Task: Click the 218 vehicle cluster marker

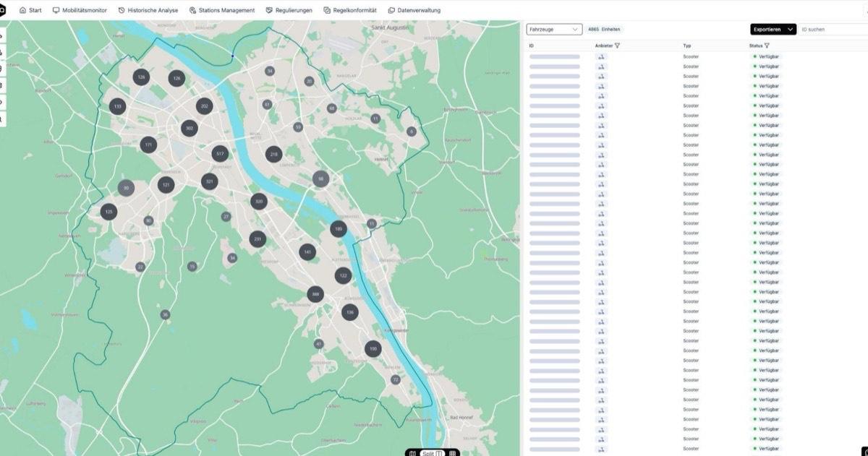Action: [273, 154]
